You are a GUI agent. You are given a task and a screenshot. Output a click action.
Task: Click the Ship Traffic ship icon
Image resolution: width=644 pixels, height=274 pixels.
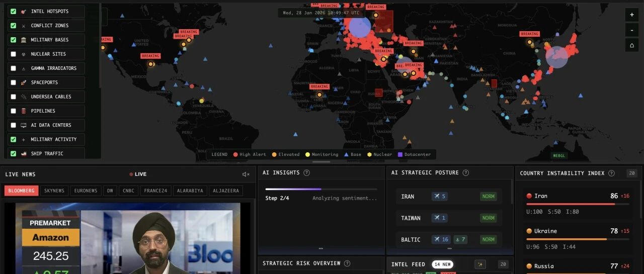click(x=24, y=153)
